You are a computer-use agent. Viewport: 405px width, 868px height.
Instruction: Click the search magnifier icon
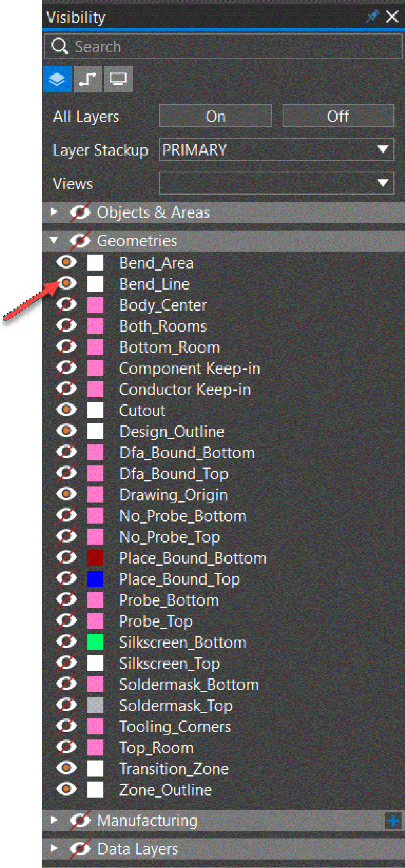[x=59, y=46]
